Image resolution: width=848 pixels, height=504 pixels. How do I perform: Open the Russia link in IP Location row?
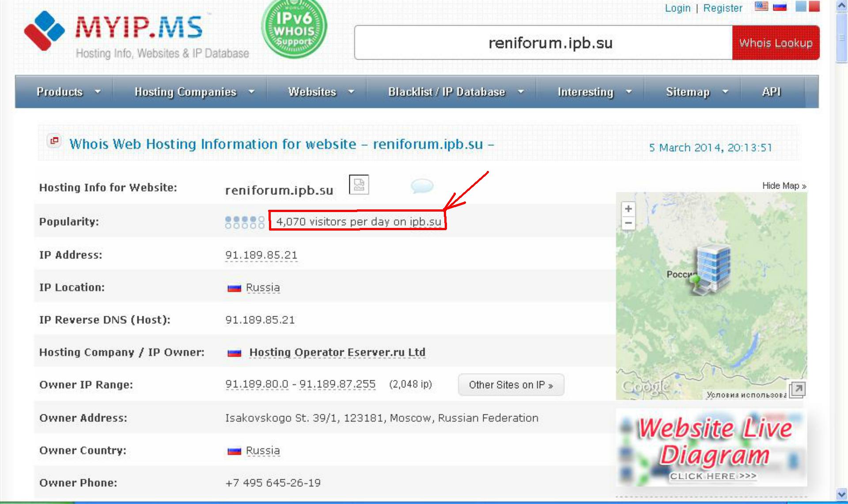point(263,288)
